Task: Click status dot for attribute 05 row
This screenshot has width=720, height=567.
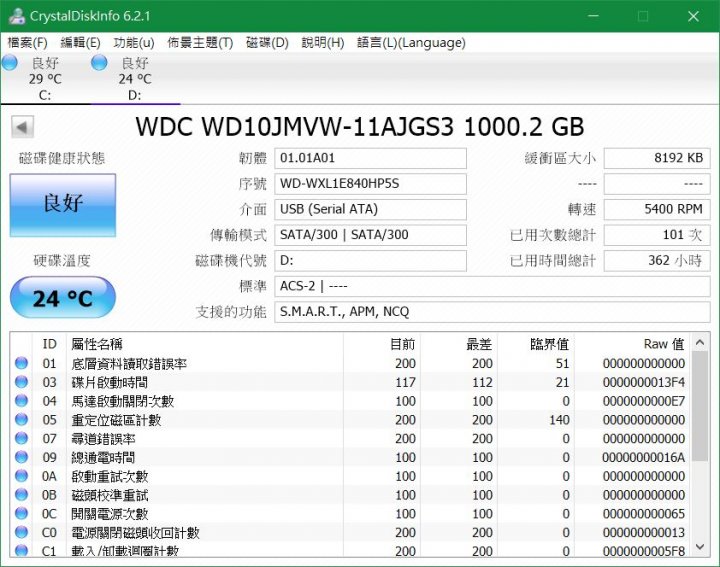Action: tap(21, 420)
